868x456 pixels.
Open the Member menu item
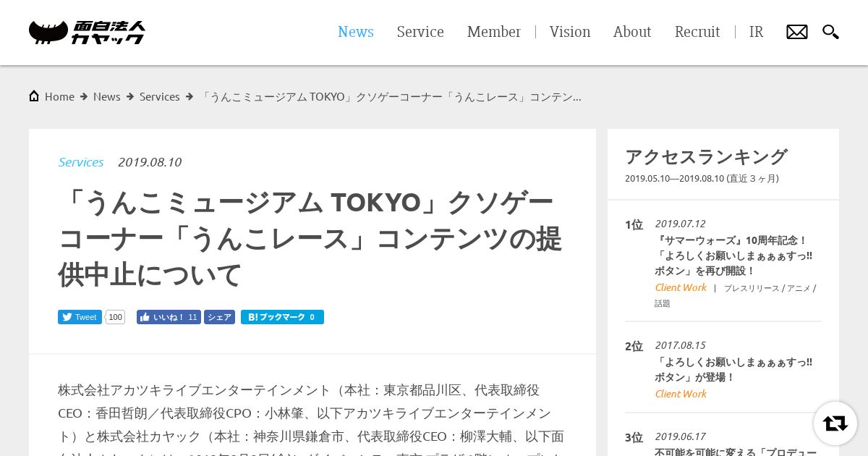493,32
